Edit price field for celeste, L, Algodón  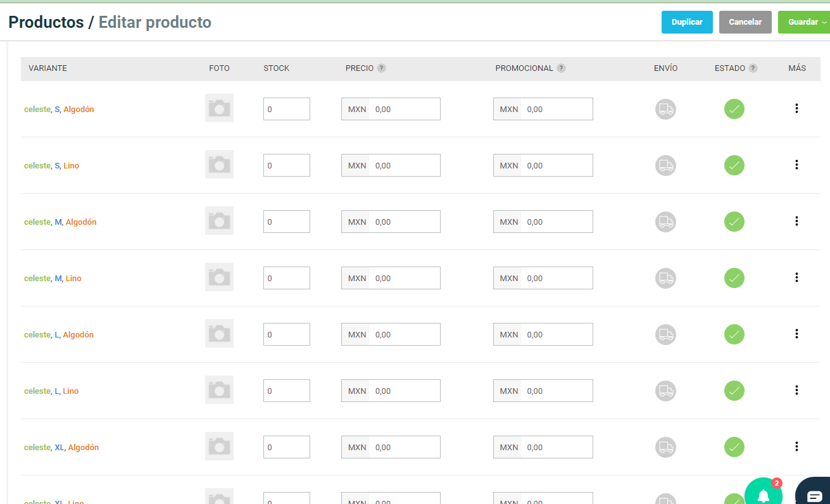tap(391, 334)
